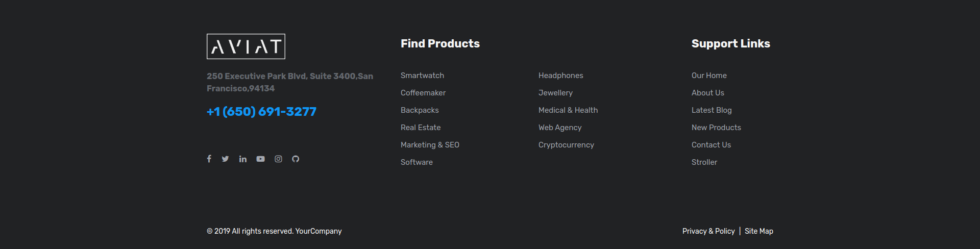Go to About Us page
Screen dimensions: 980x249
pyautogui.click(x=707, y=93)
